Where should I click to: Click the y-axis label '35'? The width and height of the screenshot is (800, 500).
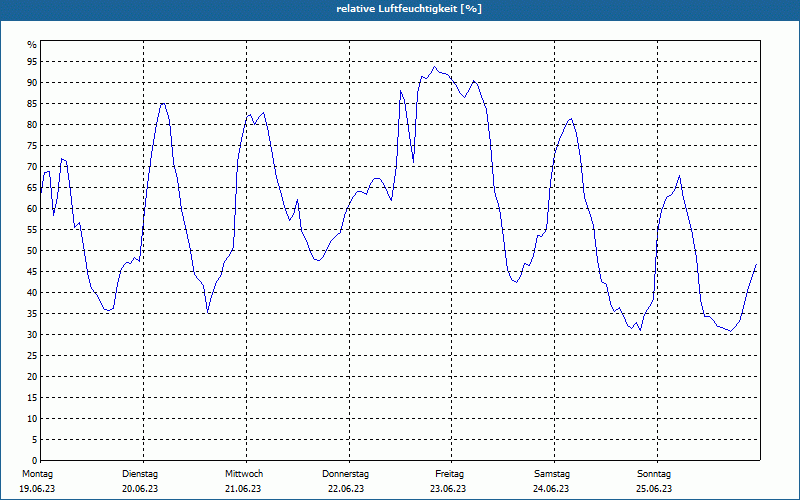click(x=32, y=314)
